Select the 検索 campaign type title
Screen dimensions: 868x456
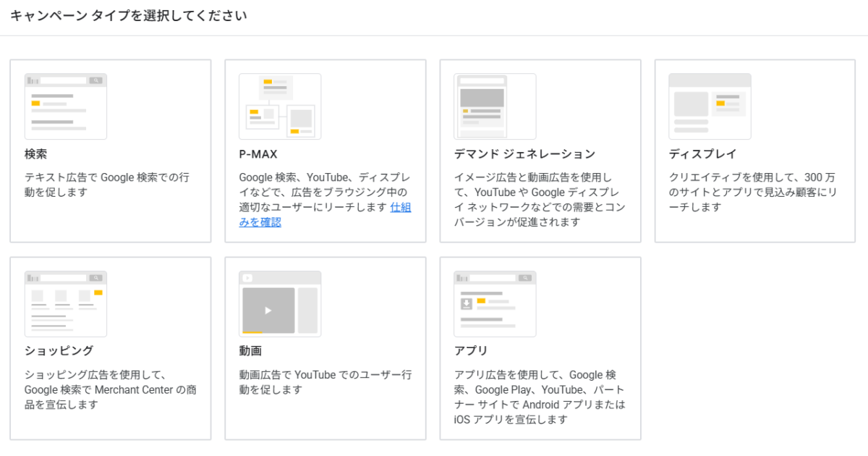[35, 154]
